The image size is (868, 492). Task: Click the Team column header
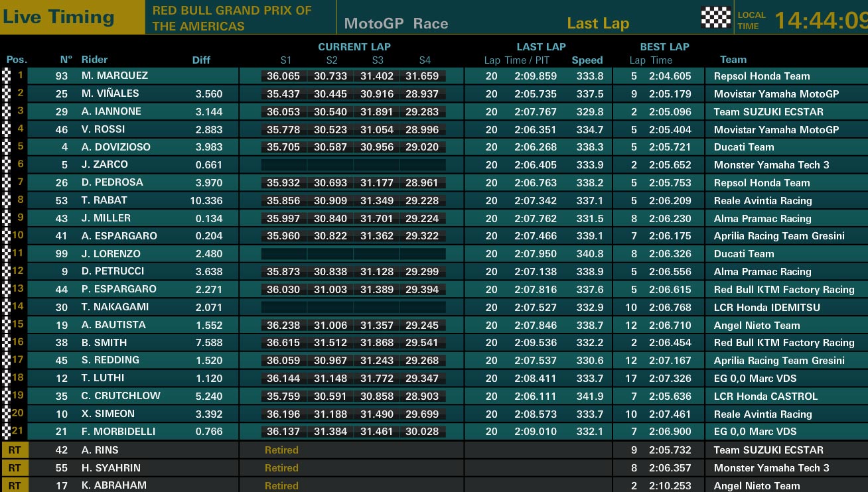733,59
